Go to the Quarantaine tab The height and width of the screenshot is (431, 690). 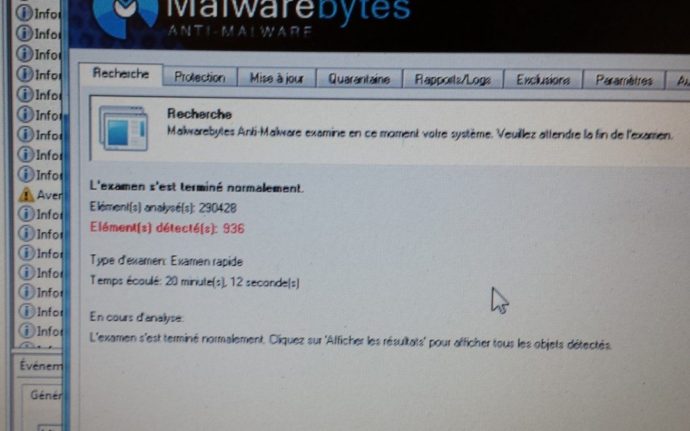[359, 79]
